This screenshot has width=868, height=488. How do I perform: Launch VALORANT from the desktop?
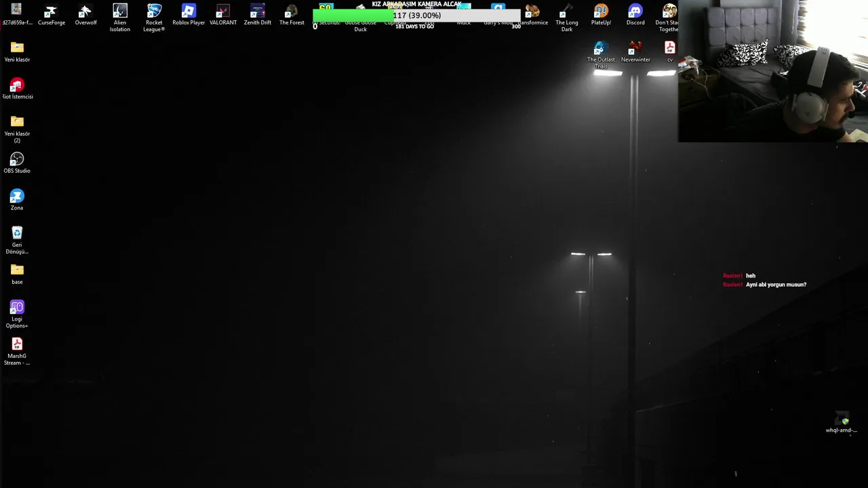pyautogui.click(x=223, y=15)
